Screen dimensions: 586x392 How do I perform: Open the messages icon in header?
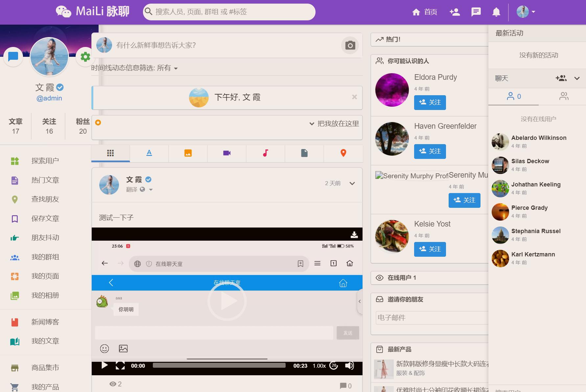coord(476,12)
